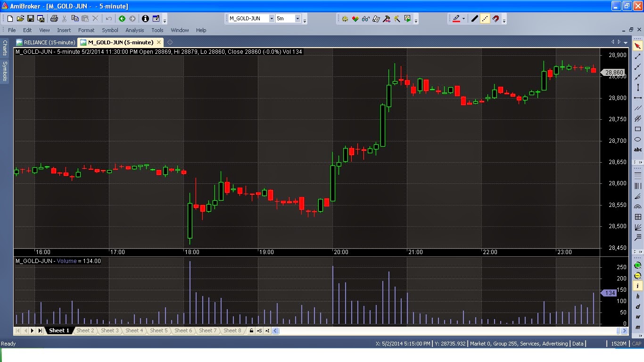The image size is (644, 362).
Task: Open the Analysis menu
Action: pyautogui.click(x=135, y=30)
